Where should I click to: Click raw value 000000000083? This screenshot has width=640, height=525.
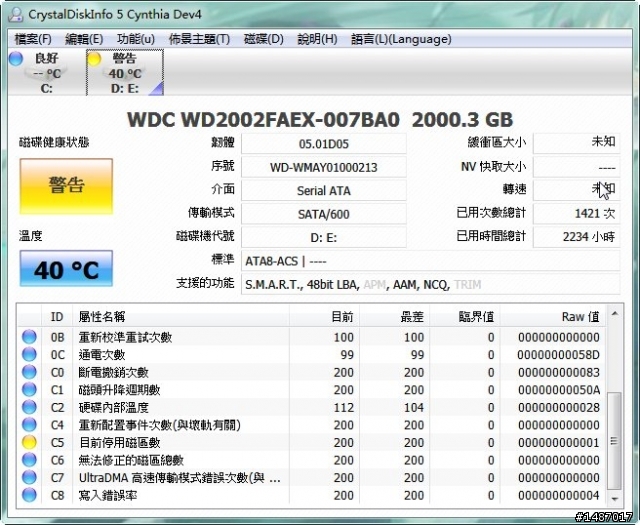[558, 372]
